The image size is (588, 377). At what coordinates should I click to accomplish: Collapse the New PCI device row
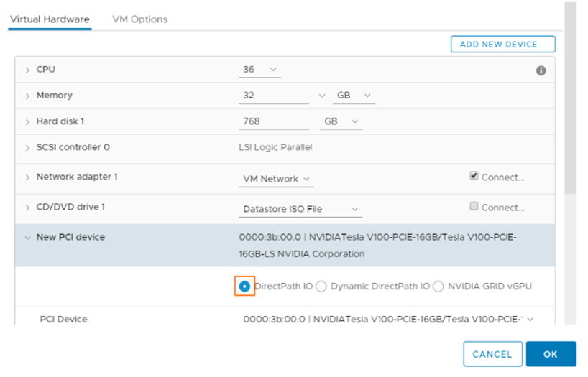pos(27,237)
